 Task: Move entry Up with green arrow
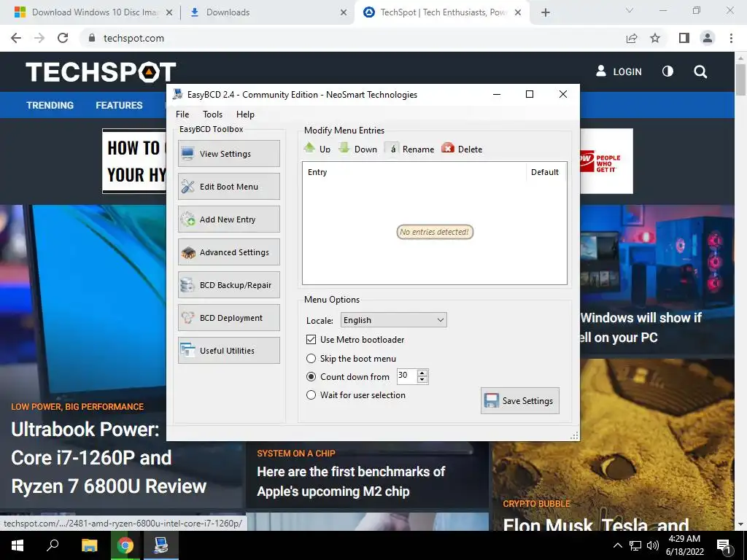click(x=317, y=149)
